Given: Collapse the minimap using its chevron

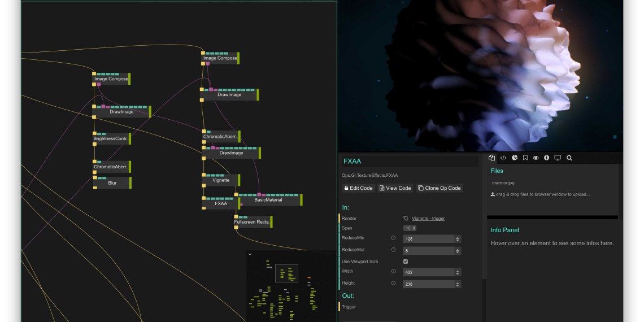Looking at the screenshot, I should click(250, 254).
